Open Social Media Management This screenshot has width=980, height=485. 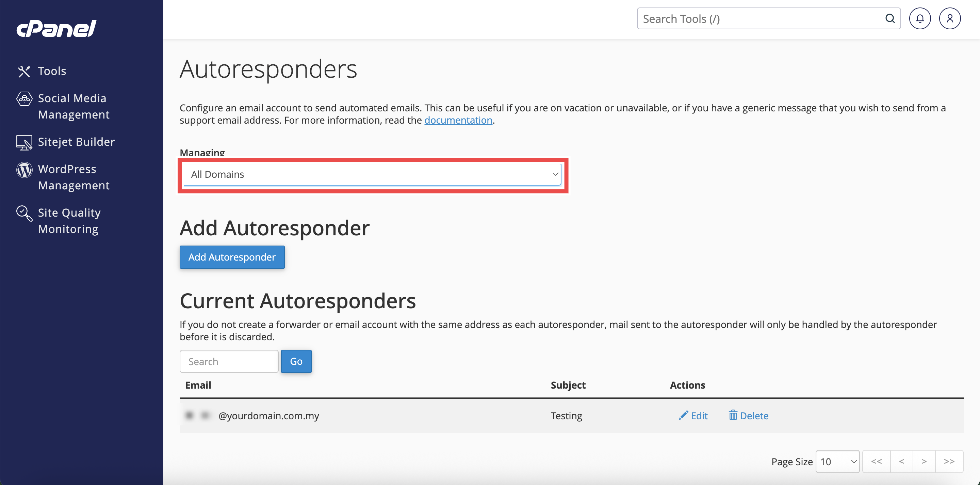tap(72, 106)
